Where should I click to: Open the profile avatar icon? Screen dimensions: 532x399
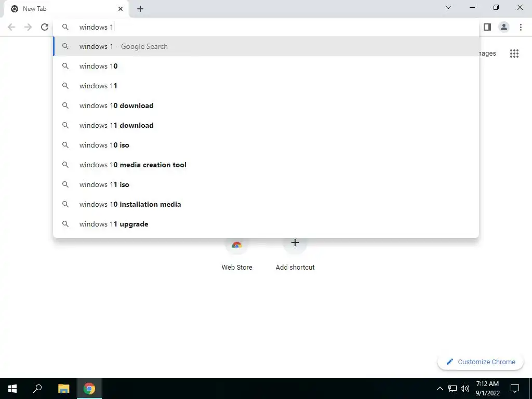point(504,27)
